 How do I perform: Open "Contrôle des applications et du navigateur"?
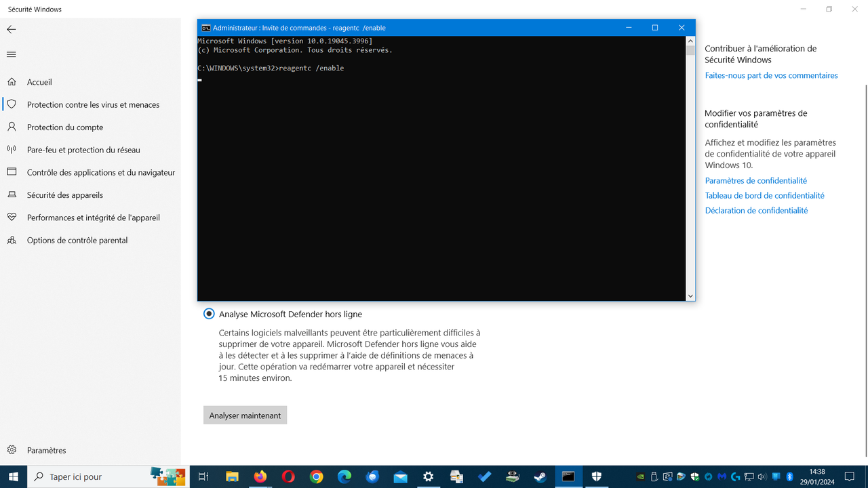[101, 172]
